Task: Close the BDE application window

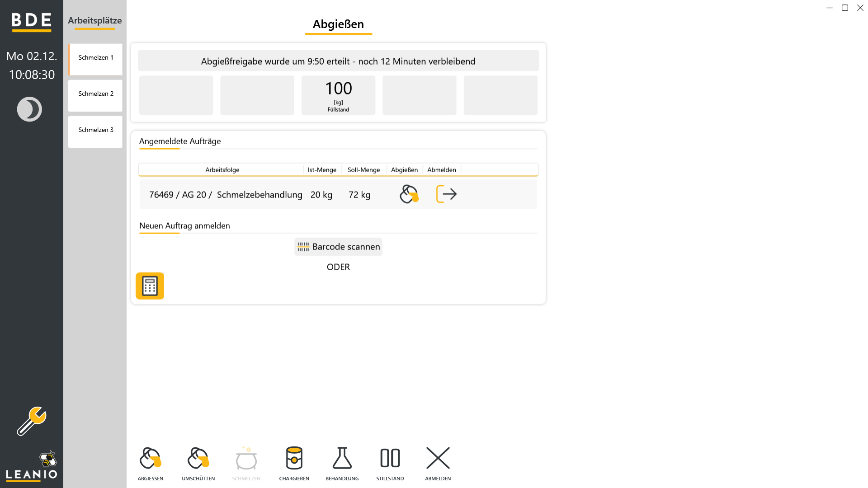Action: pyautogui.click(x=860, y=8)
